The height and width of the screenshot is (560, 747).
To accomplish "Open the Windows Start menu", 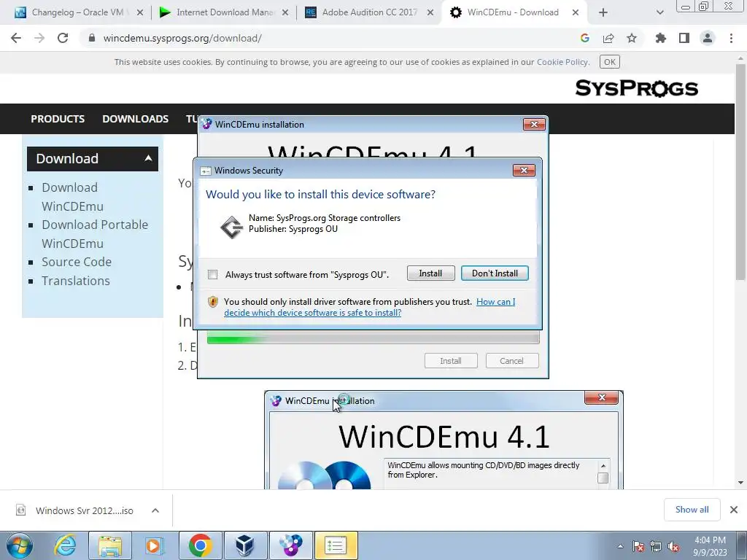I will 20,545.
